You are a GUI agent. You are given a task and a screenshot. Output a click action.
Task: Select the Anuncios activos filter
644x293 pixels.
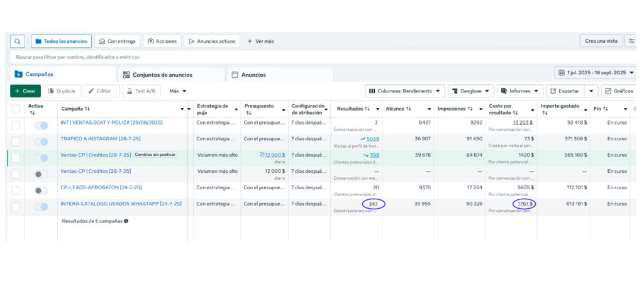click(211, 41)
